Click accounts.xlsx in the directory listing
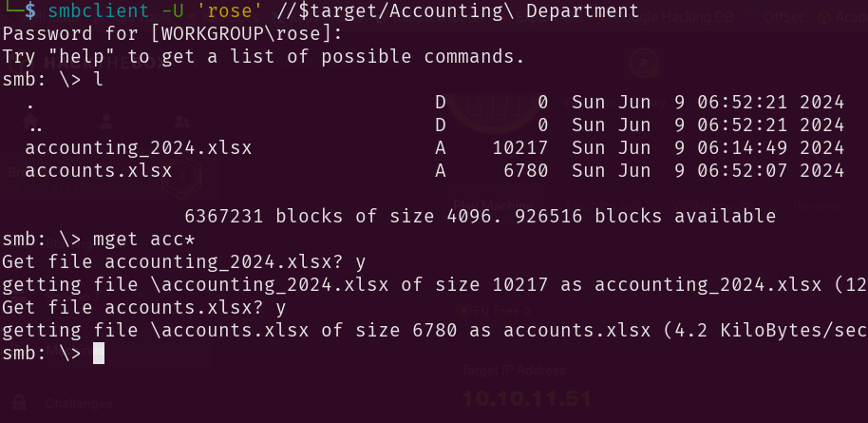The width and height of the screenshot is (868, 423). pos(99,171)
